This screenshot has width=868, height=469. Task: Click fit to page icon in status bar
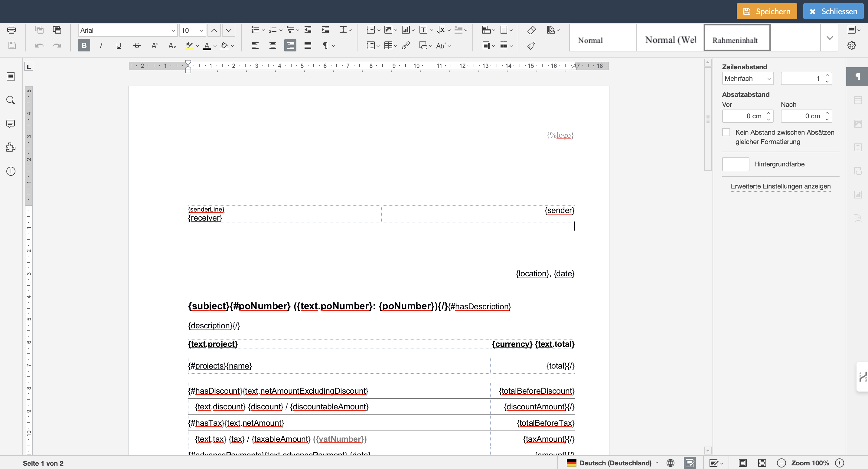pos(743,463)
